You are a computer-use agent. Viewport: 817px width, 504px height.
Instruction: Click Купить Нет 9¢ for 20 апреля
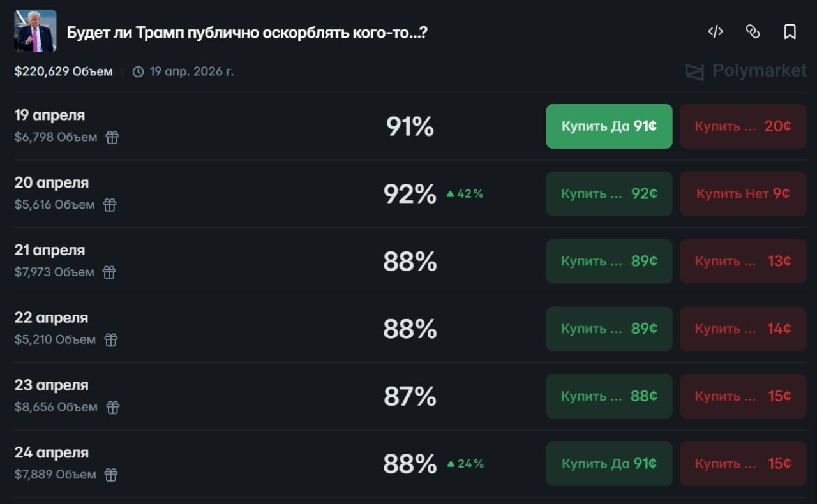click(x=742, y=194)
